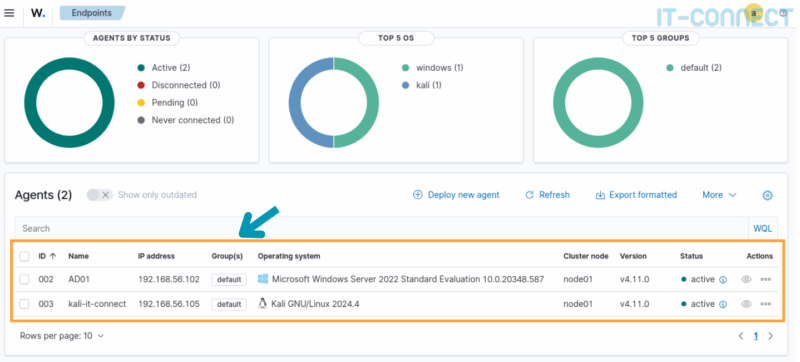This screenshot has width=800, height=362.
Task: Click default group badge for AD01
Action: tap(229, 279)
